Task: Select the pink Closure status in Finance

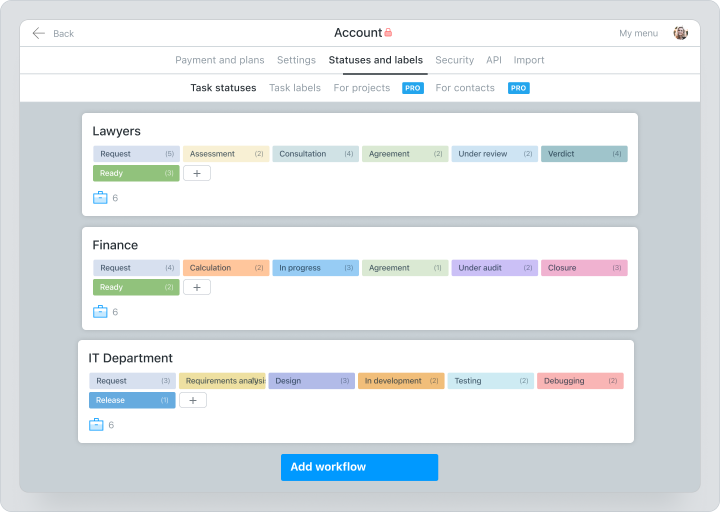Action: [584, 268]
